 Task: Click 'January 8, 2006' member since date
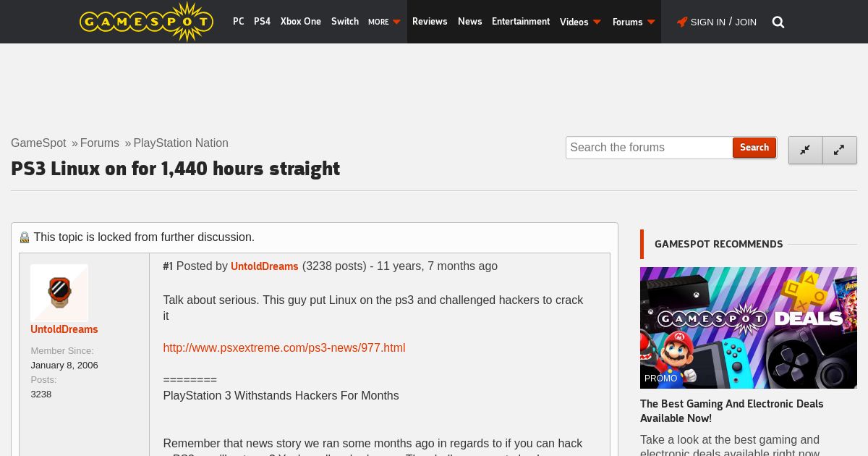coord(64,366)
